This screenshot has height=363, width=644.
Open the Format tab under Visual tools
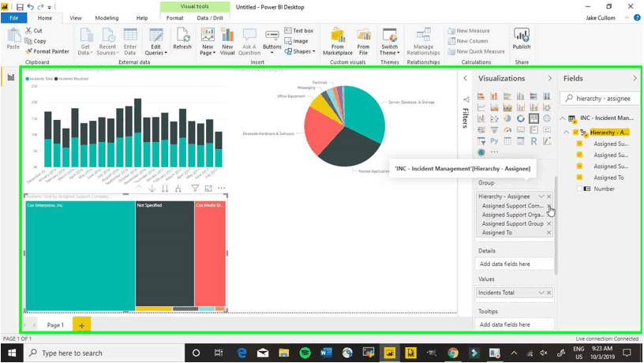(x=175, y=18)
